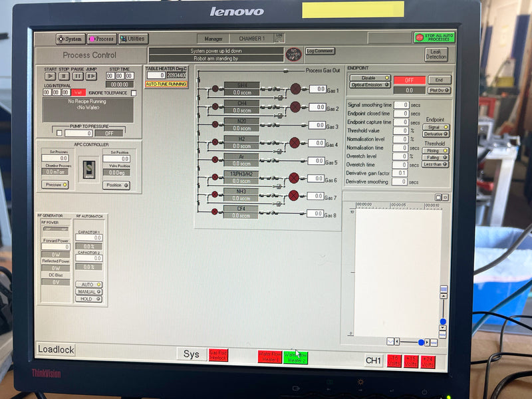Screen dimensions: 532x399
Task: Toggle the 1%PH3/H2 inlet valve on Gas 6
Action: (215, 177)
